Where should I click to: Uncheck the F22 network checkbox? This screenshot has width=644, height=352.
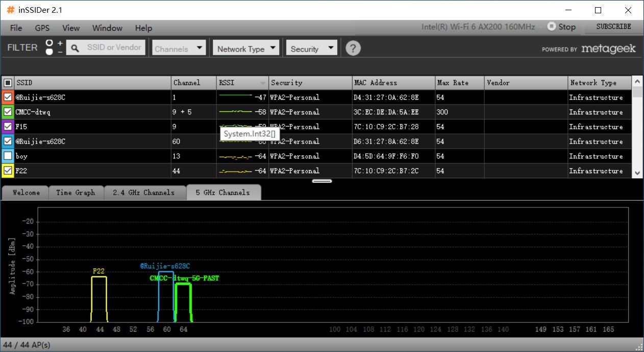click(8, 171)
